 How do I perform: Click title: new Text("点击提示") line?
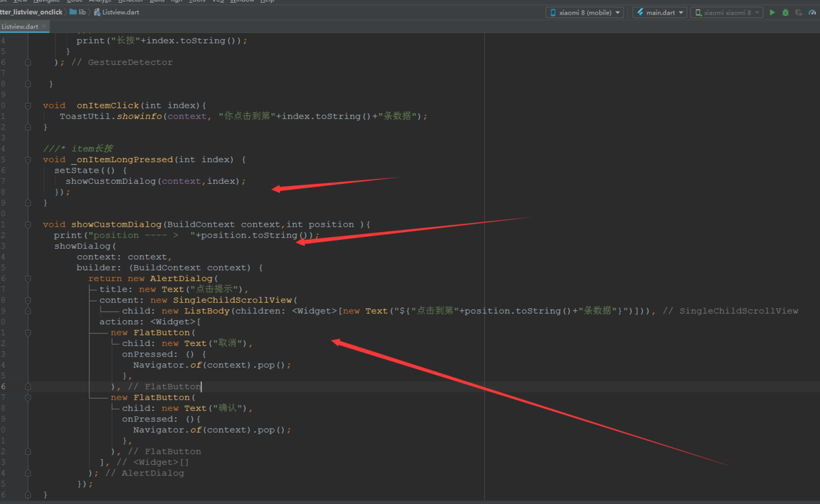tap(174, 289)
